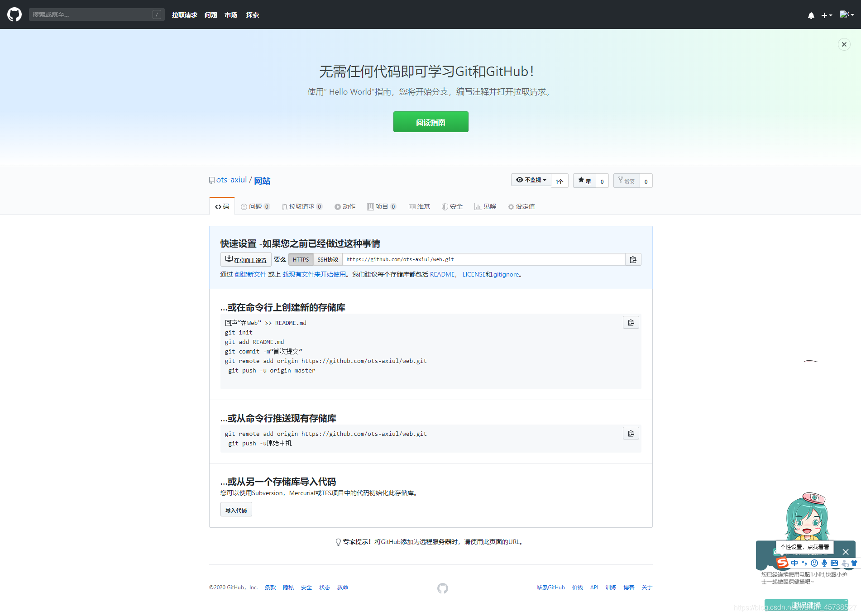Open 探索 in top navigation
861x616 pixels.
tap(253, 15)
